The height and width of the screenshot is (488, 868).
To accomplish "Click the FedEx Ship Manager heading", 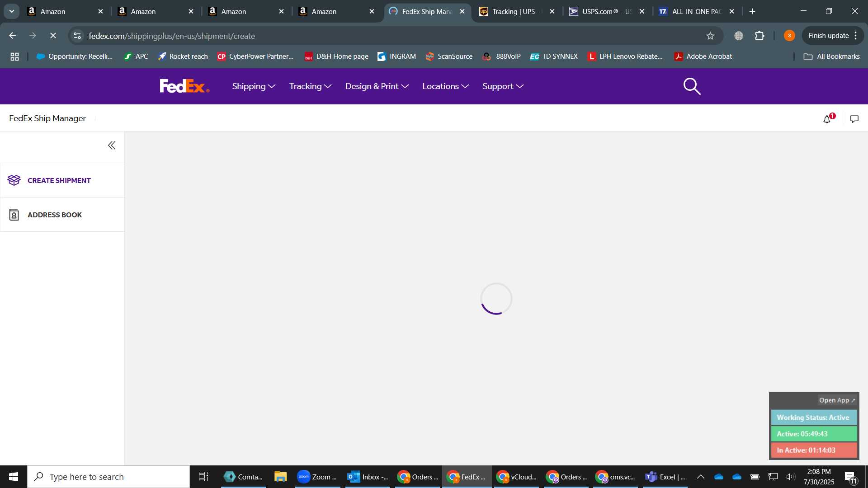I will click(47, 118).
